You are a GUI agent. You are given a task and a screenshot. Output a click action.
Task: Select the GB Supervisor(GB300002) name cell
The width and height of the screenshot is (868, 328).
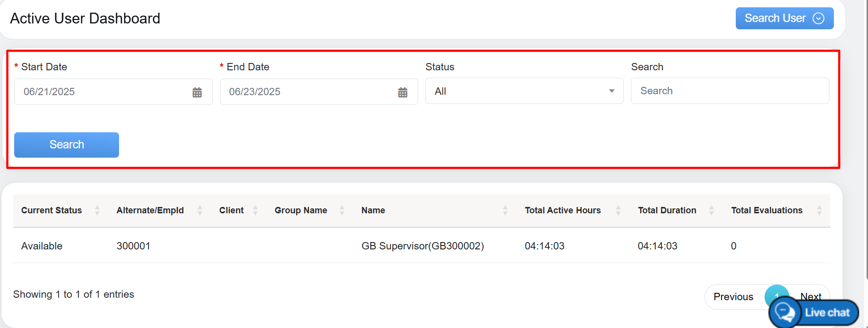click(423, 246)
